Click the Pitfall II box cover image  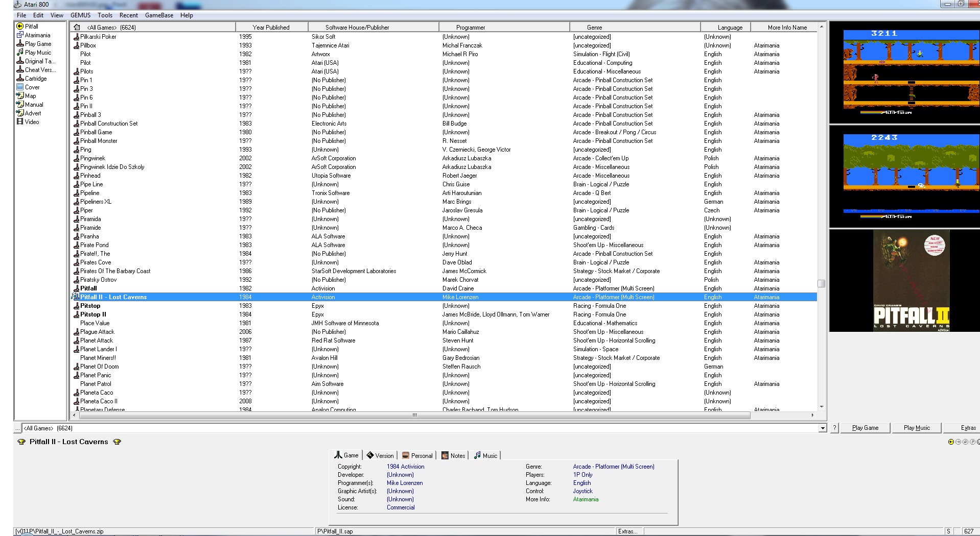click(911, 281)
